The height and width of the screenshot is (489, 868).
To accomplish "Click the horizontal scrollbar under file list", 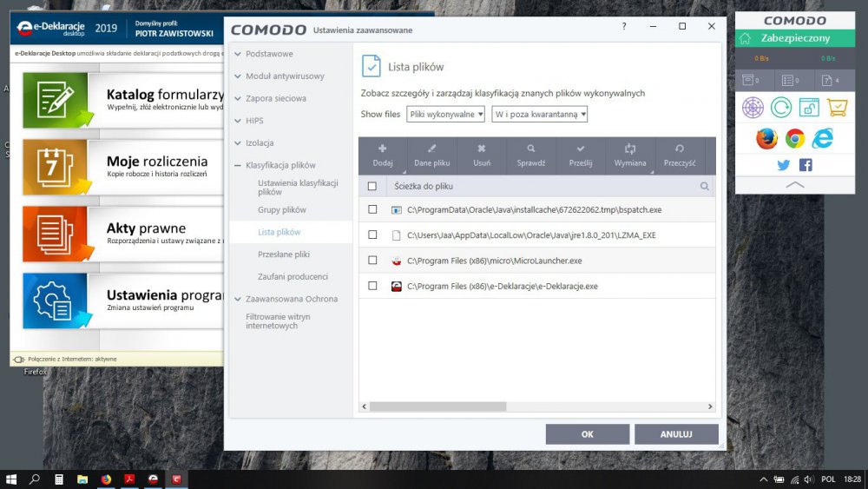I will pos(425,406).
